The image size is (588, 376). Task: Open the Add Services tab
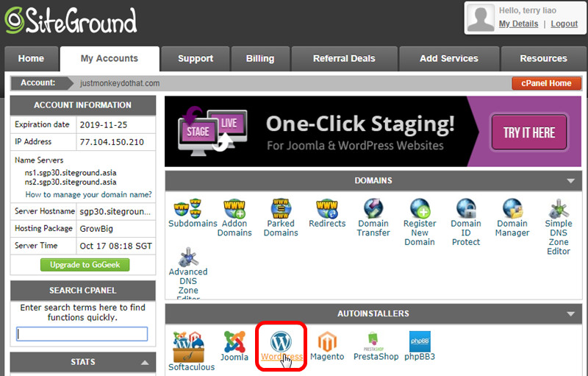point(449,59)
